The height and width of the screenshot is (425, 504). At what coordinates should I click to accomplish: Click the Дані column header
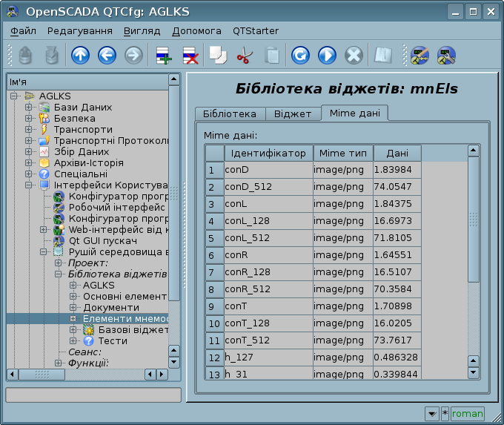[397, 153]
